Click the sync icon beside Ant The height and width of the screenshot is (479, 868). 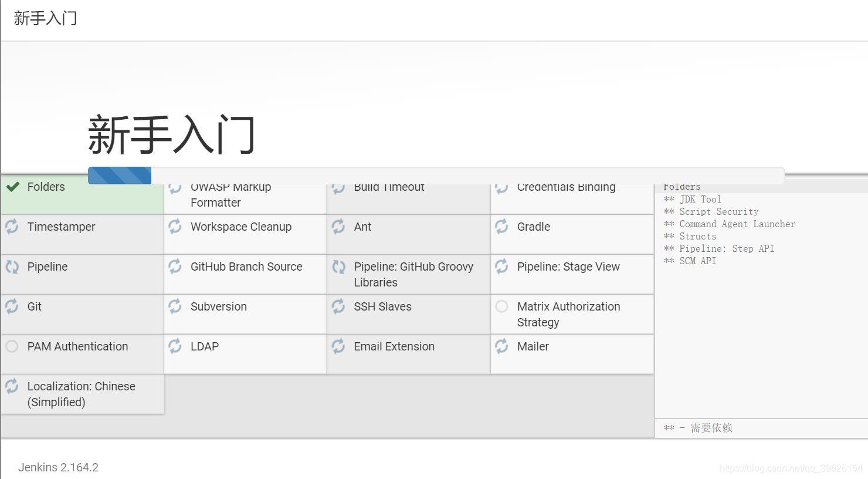[338, 227]
